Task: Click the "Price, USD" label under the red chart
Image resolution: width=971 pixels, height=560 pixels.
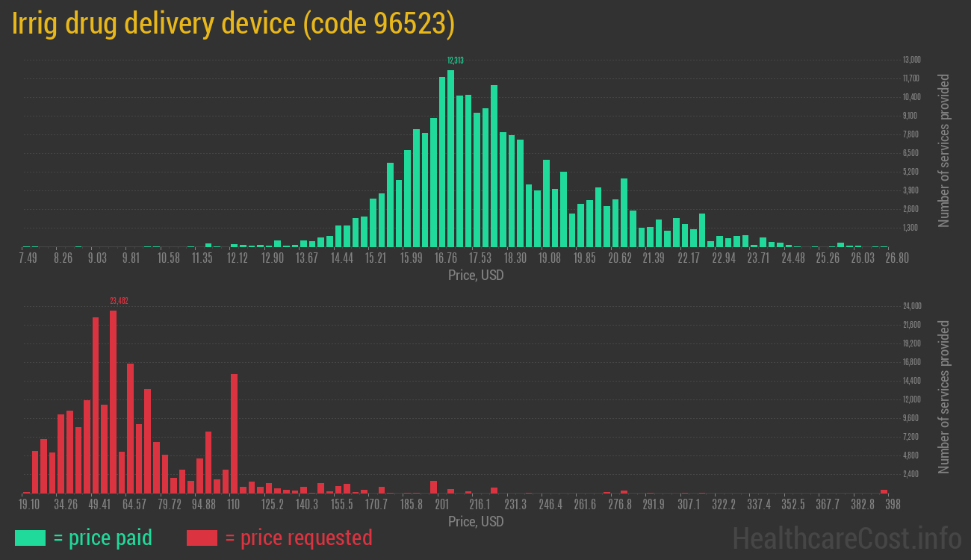Action: pos(476,521)
